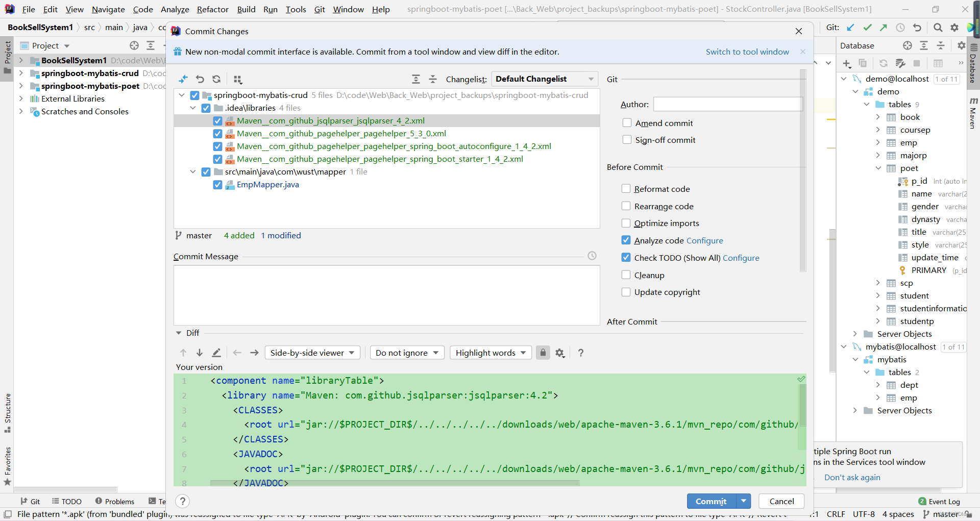Viewport: 980px width, 521px height.
Task: Click Help button at dialog bottom left
Action: coord(183,501)
